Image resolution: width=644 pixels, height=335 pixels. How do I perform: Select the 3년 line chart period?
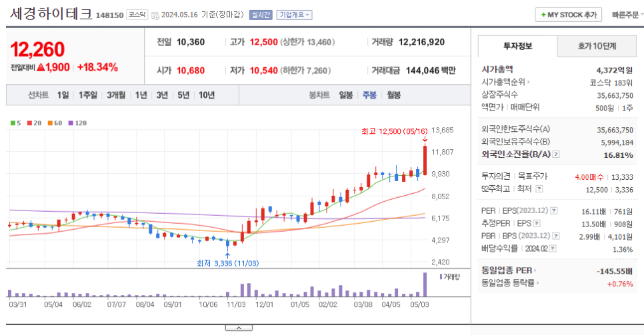click(162, 95)
